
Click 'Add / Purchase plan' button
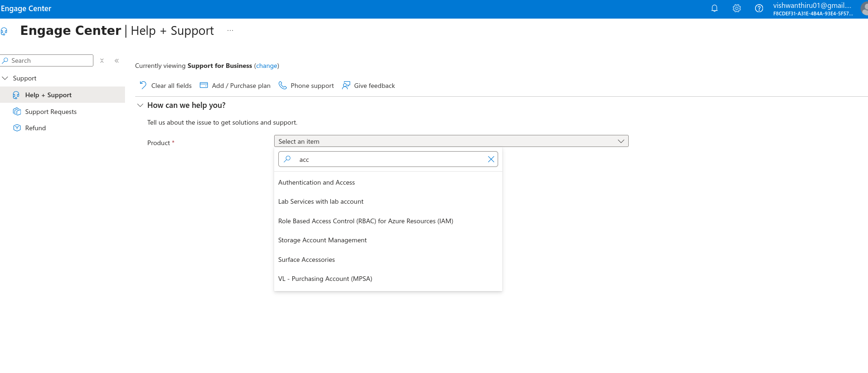[235, 86]
